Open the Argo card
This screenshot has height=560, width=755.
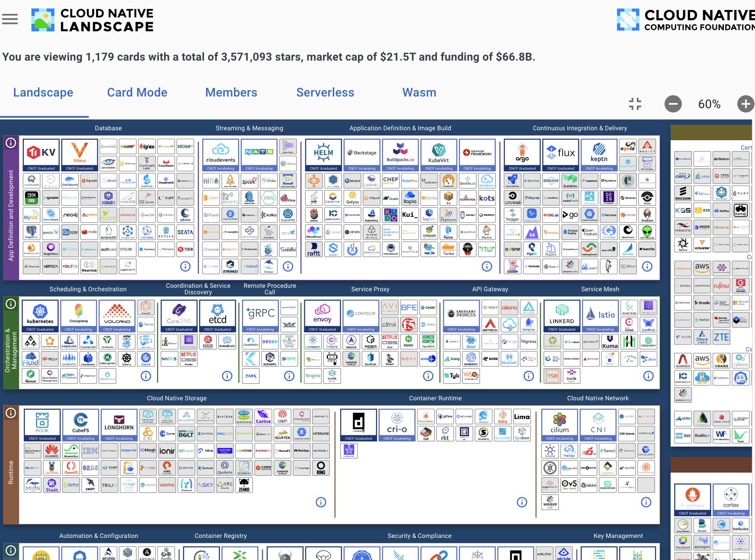tap(522, 155)
